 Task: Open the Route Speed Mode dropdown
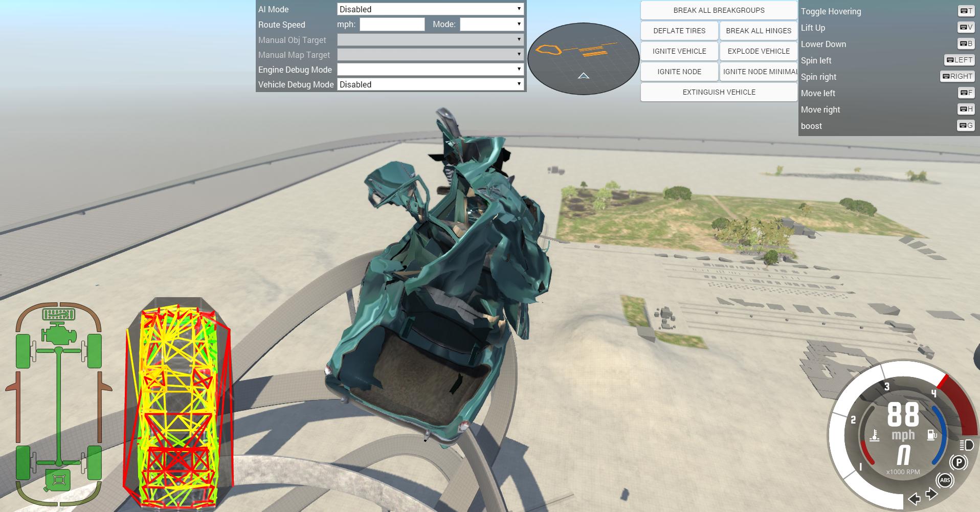click(x=492, y=24)
